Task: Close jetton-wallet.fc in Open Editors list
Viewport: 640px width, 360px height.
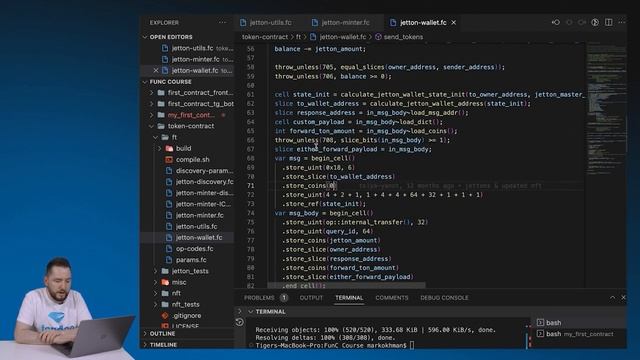Action: [x=156, y=70]
